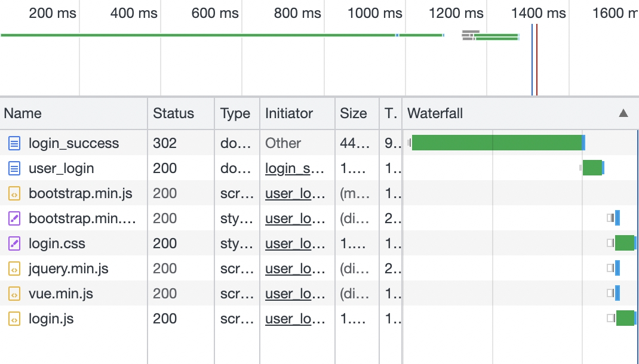This screenshot has width=639, height=364.
Task: Open initiator link for login.css row
Action: coord(295,243)
